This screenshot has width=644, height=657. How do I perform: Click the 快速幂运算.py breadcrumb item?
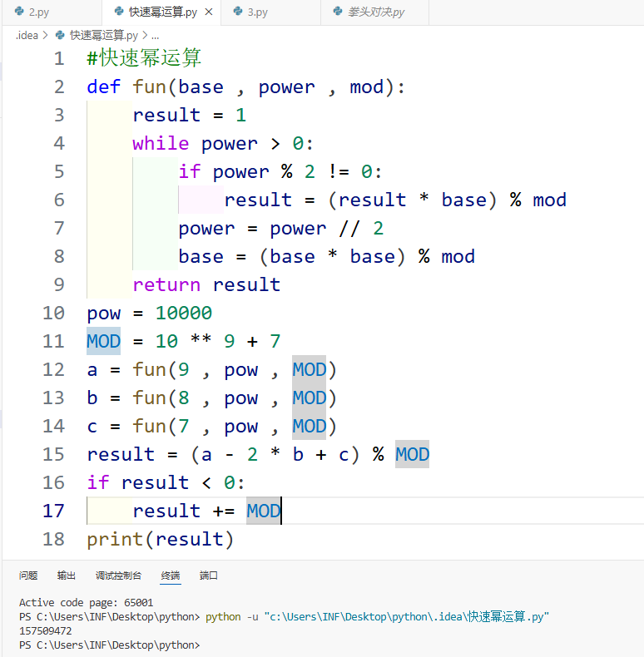pyautogui.click(x=103, y=35)
